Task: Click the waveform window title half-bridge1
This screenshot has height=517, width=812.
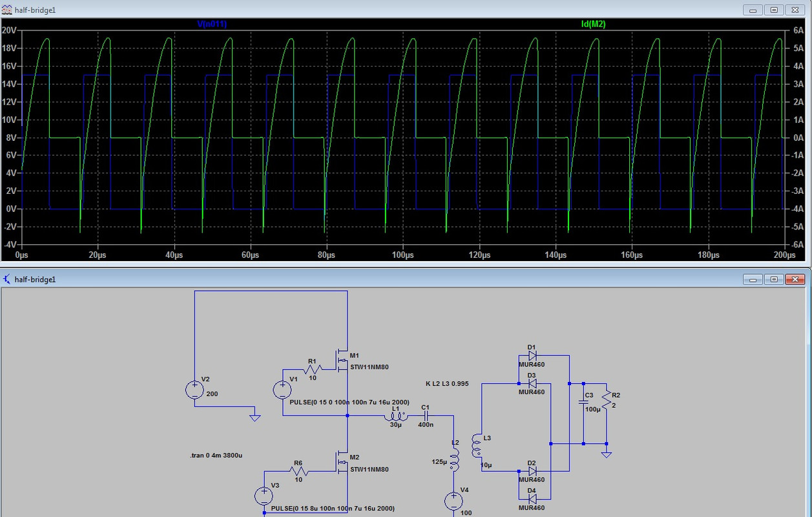Action: [x=36, y=10]
